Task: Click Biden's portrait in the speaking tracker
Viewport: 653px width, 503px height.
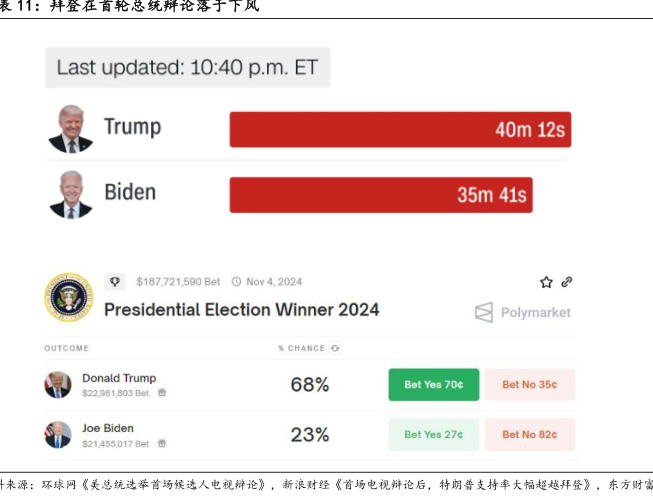Action: (70, 195)
